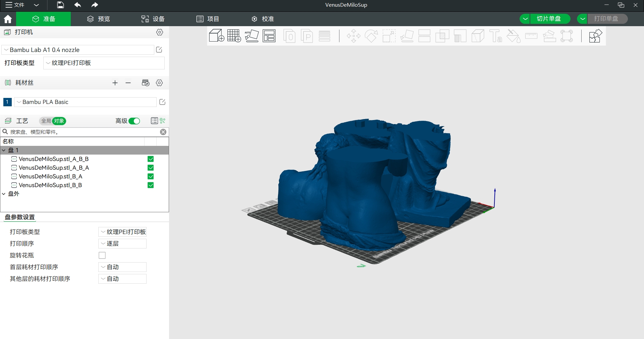Uncheck the VenusDeMiloSup.stl_B_B printable checkbox
The height and width of the screenshot is (339, 644).
pos(151,185)
